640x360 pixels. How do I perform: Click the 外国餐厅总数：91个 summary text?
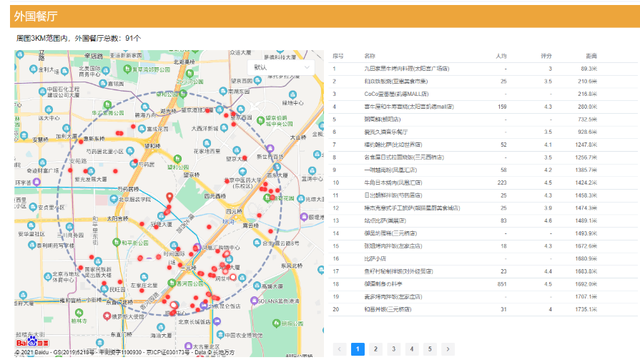[x=108, y=38]
